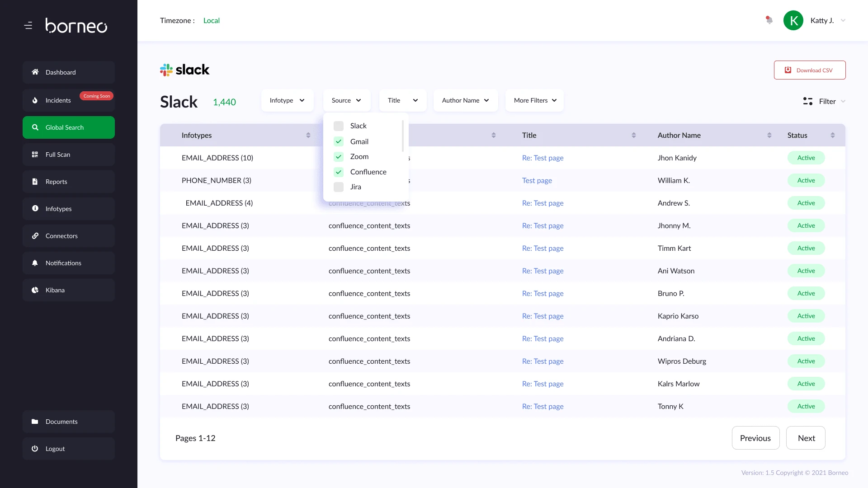Image resolution: width=868 pixels, height=488 pixels.
Task: Click the Download CSV button
Action: (x=809, y=70)
